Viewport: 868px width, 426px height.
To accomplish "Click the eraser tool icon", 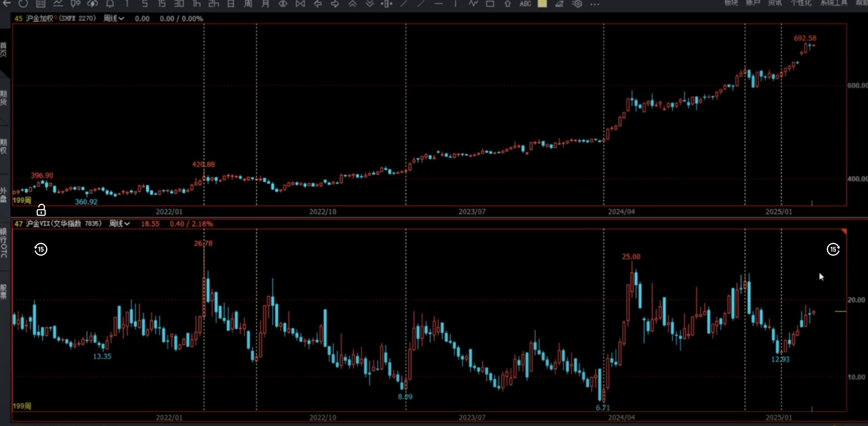I will point(559,4).
